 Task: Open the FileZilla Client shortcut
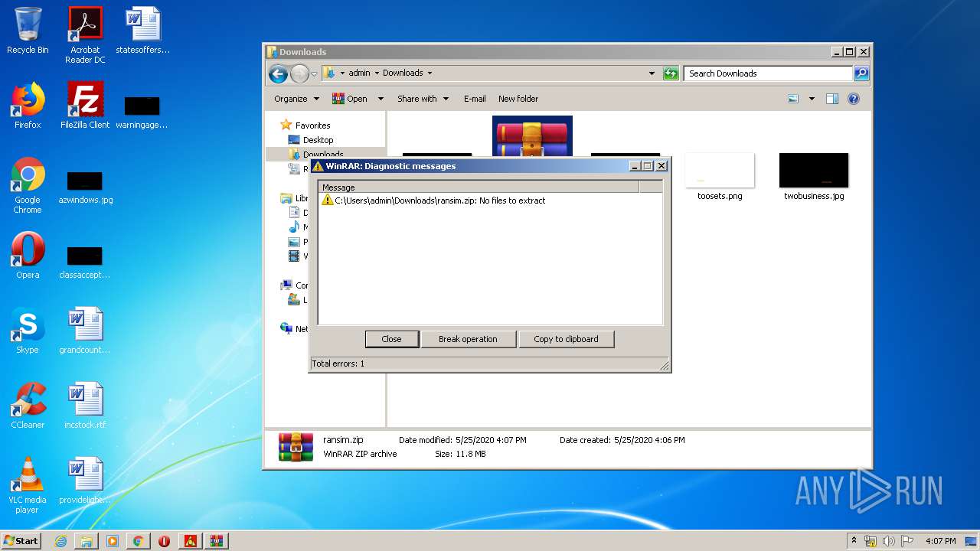(x=85, y=106)
